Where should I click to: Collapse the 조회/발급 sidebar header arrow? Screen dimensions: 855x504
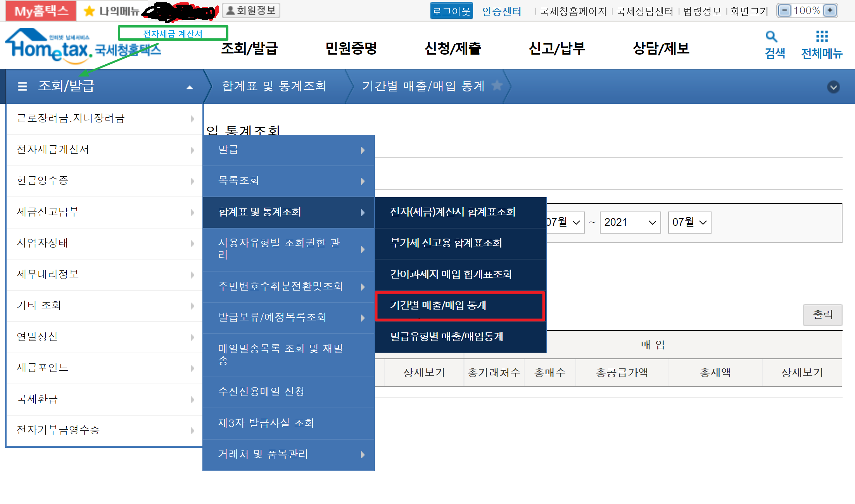click(190, 87)
